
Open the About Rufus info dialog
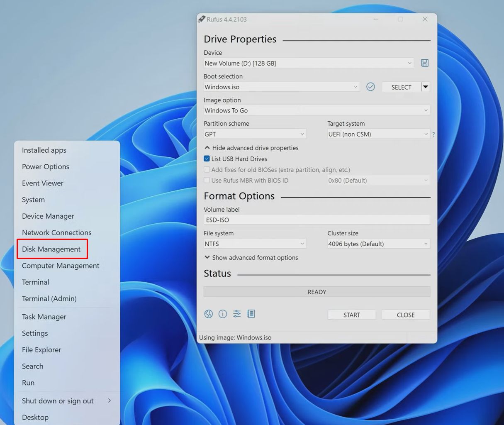tap(223, 314)
